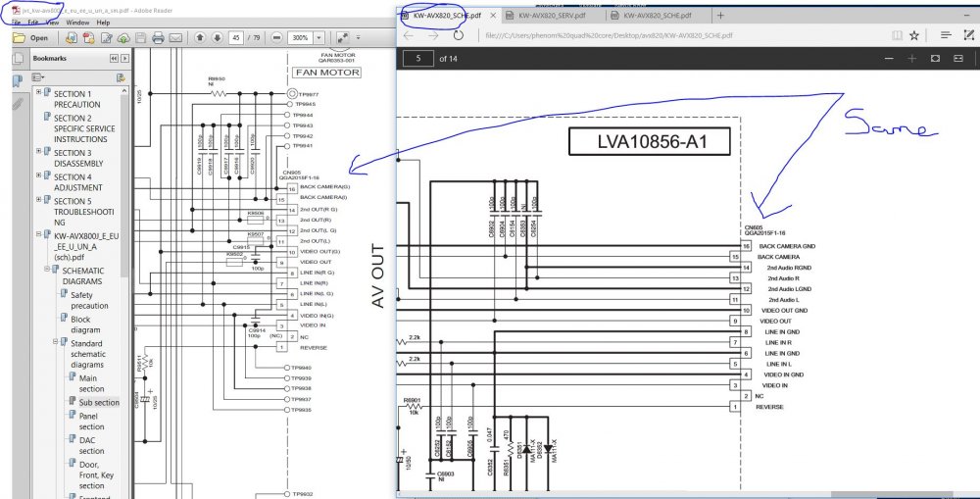Expand SECTION 4 ADJUSTMENT bookmark
This screenshot has height=499, width=980.
[x=39, y=175]
